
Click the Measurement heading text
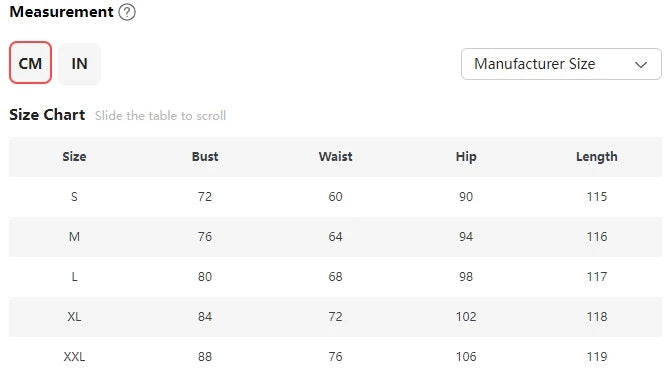coord(61,12)
